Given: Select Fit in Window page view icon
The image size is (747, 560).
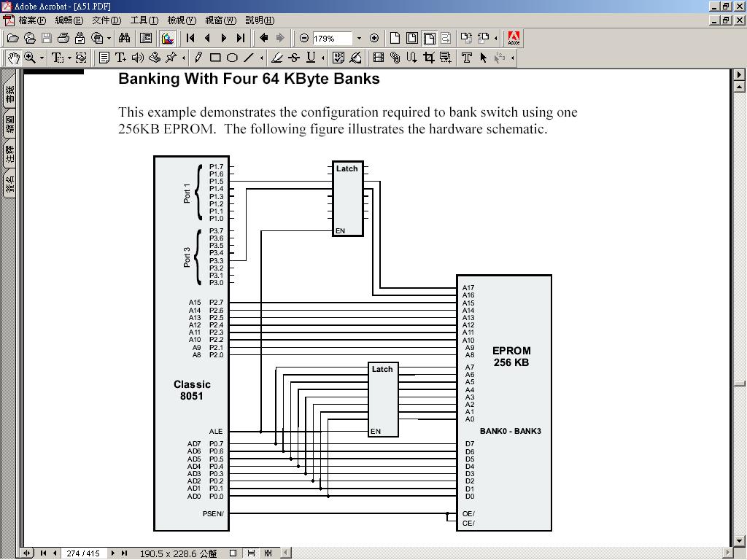Looking at the screenshot, I should pos(412,38).
